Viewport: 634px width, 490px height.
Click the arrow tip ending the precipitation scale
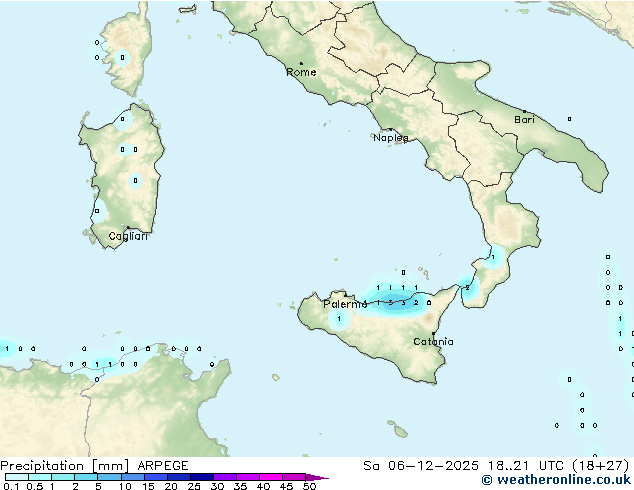point(325,478)
